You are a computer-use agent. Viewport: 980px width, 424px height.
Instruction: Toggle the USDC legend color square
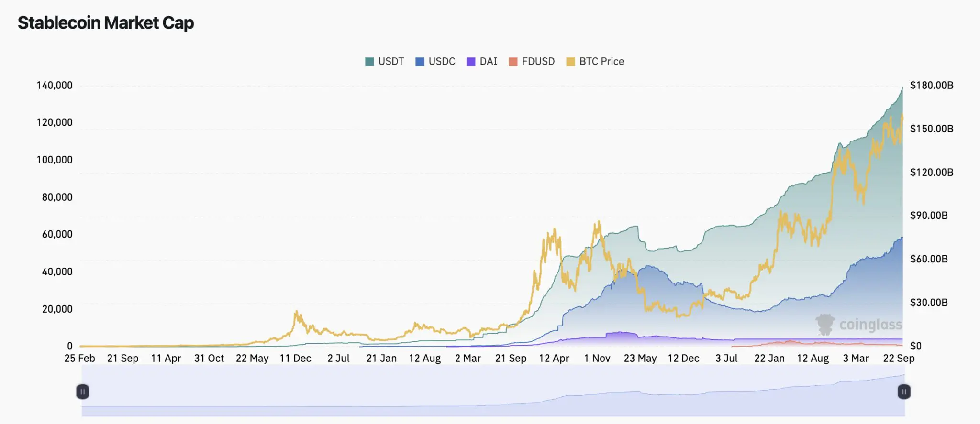point(420,62)
